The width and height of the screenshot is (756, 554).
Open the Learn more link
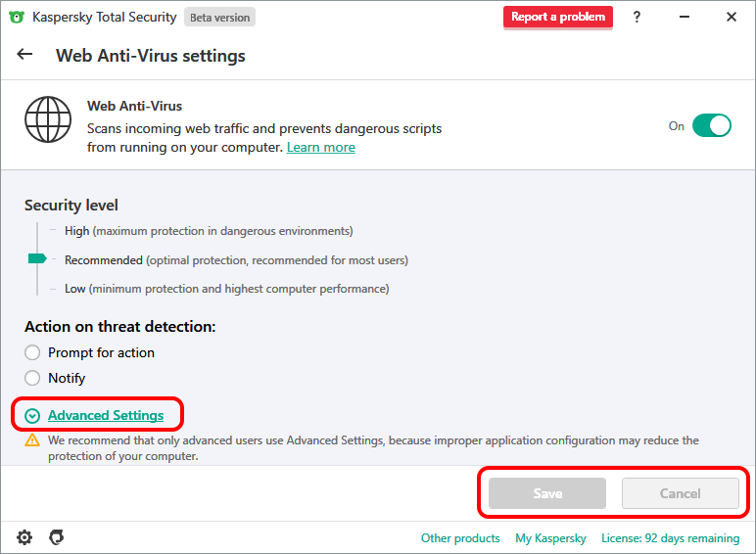pos(321,147)
